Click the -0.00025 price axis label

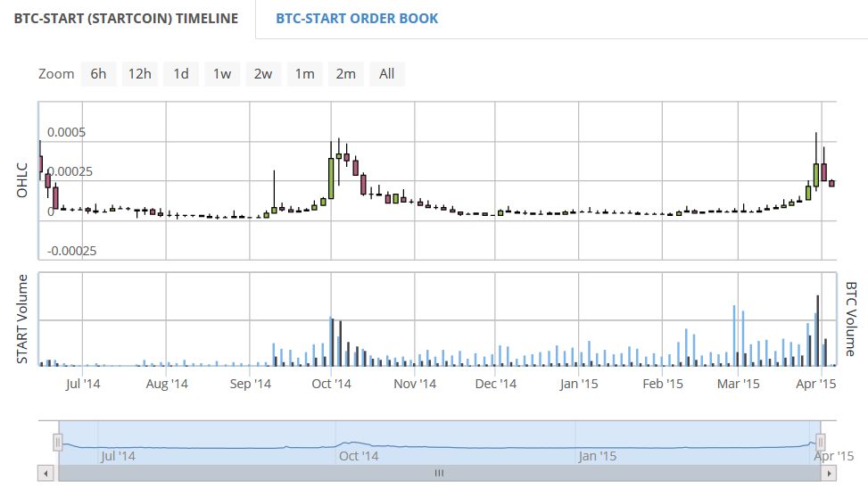click(x=72, y=251)
